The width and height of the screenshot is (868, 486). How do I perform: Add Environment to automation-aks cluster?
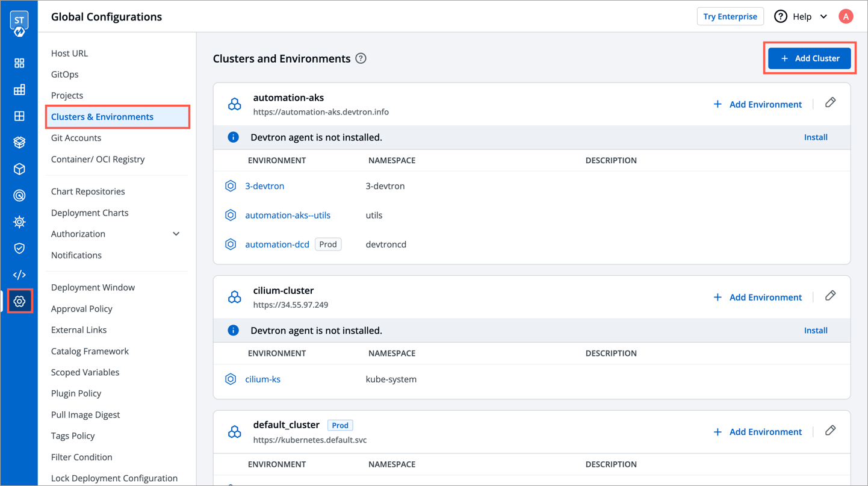[x=757, y=104]
